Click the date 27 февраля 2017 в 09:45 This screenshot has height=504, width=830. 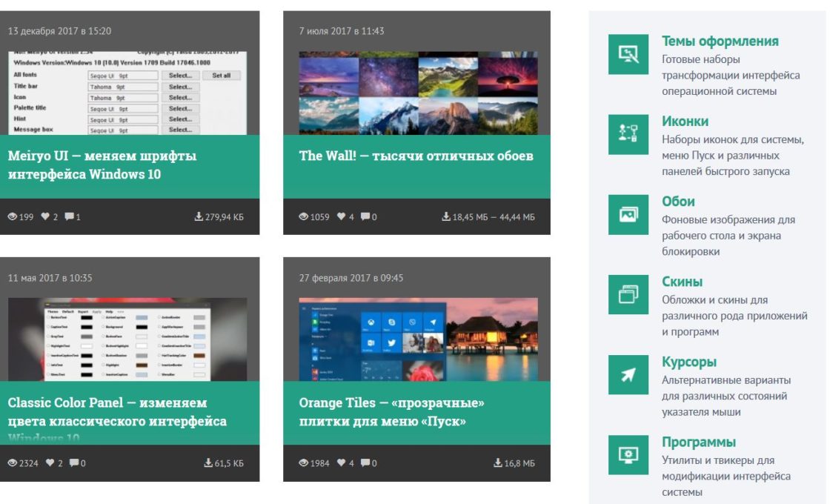click(x=351, y=277)
